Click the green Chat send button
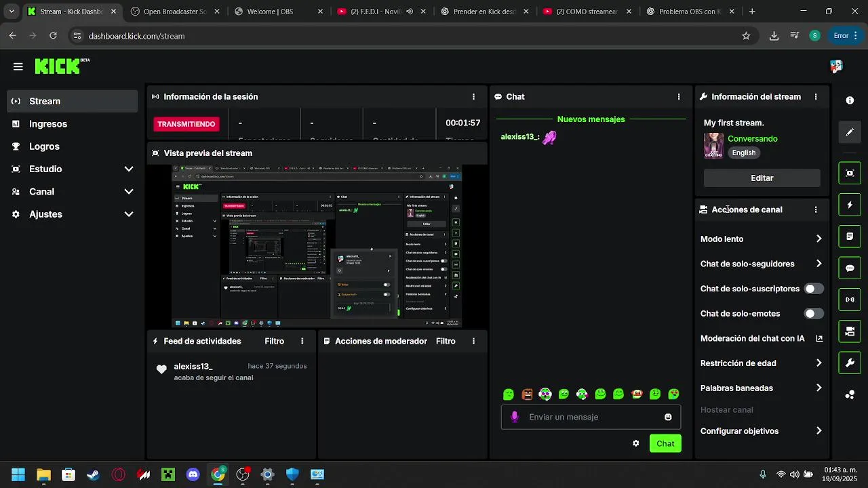Image resolution: width=868 pixels, height=488 pixels. point(665,444)
